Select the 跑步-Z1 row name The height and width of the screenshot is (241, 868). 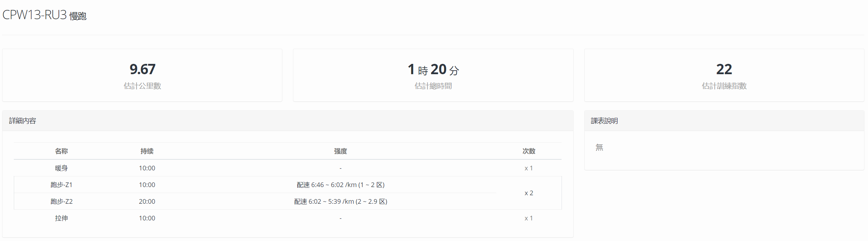point(61,185)
